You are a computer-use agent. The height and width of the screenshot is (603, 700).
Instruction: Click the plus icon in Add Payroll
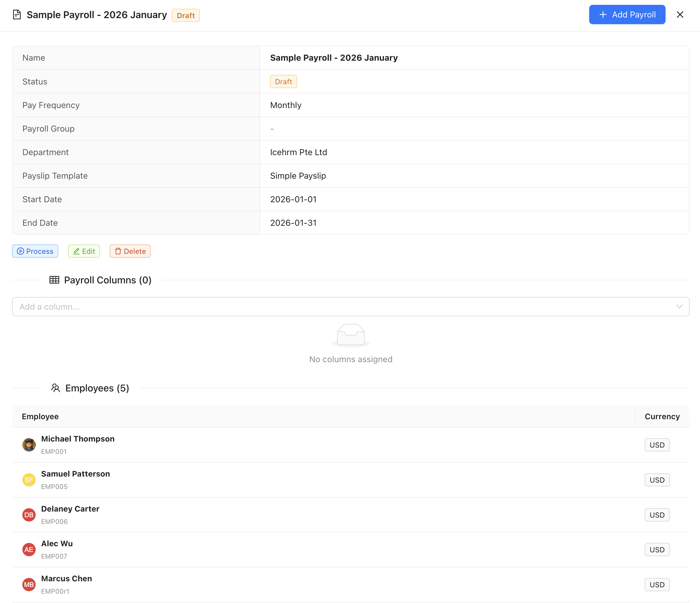[x=603, y=15]
